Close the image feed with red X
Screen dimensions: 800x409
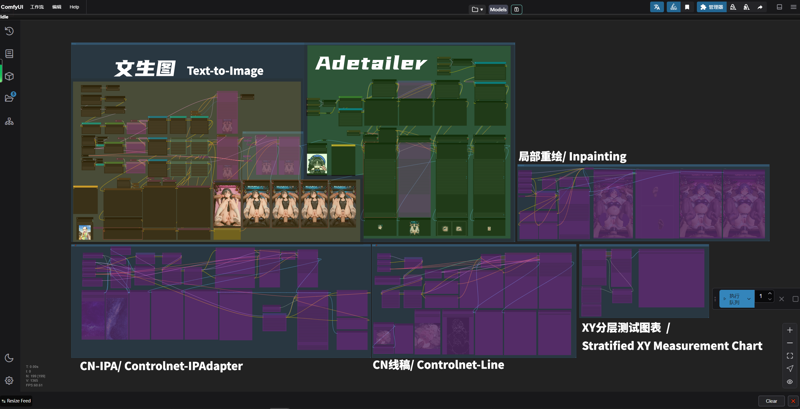tap(792, 401)
